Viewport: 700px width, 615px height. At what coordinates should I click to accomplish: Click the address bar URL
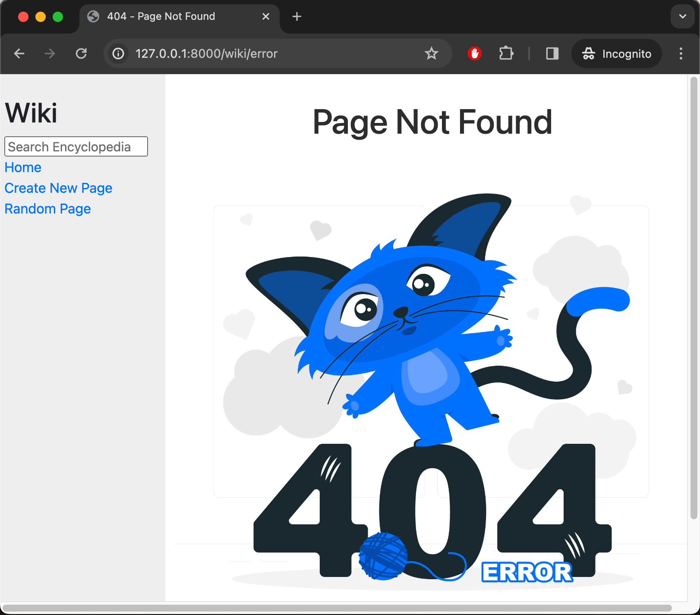click(206, 53)
